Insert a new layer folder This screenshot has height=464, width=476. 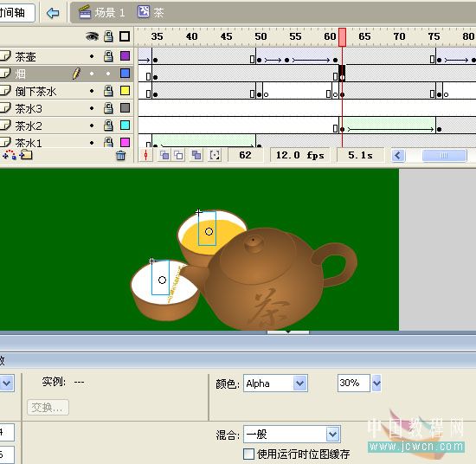[x=26, y=155]
